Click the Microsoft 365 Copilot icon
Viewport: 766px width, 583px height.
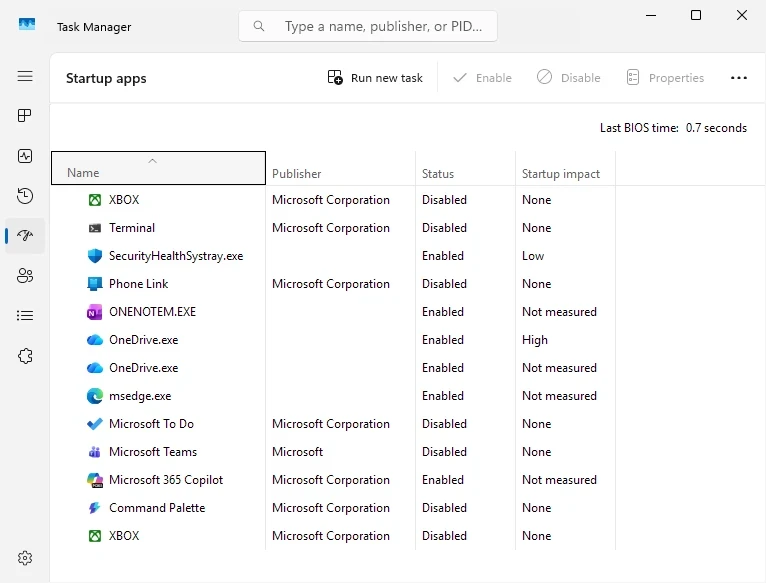(95, 480)
